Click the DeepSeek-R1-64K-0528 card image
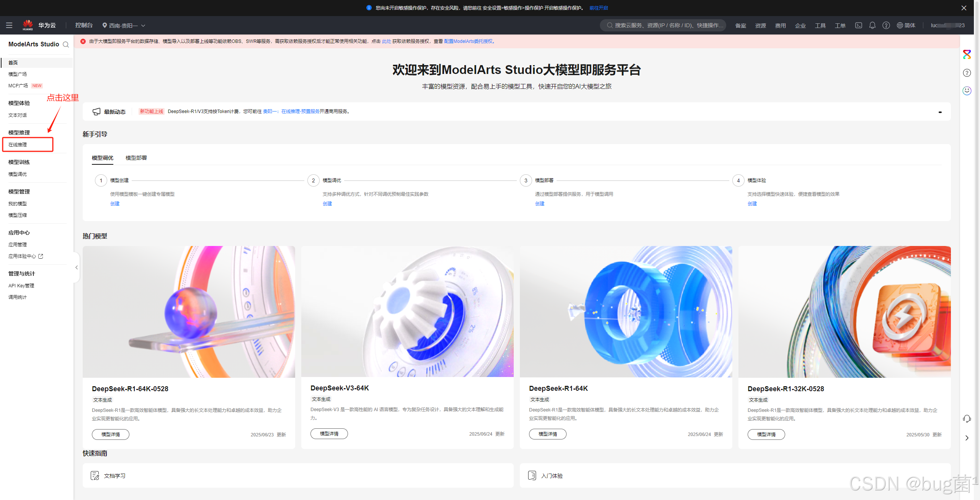 tap(189, 311)
